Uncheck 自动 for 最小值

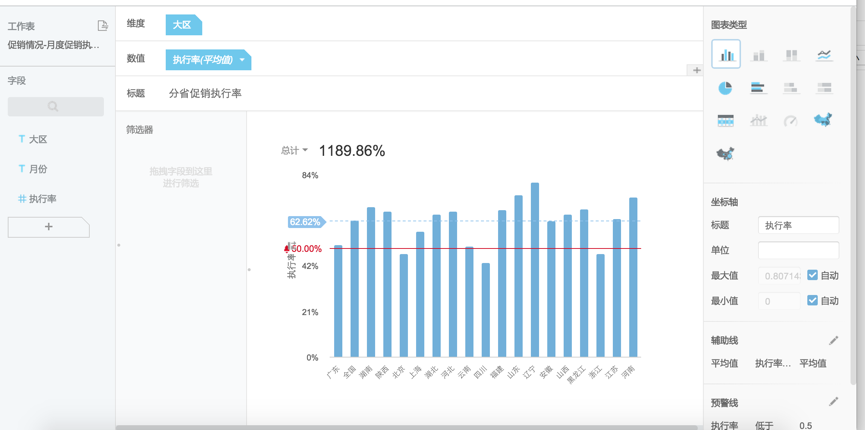coord(812,300)
